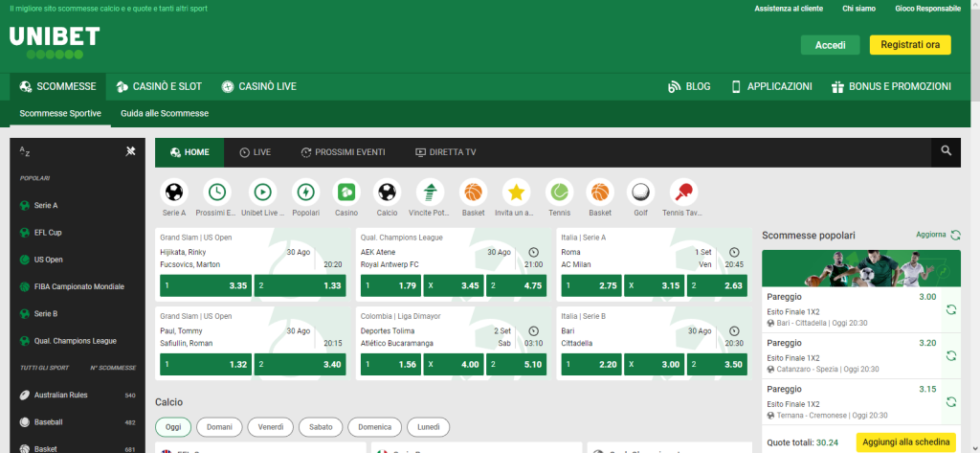Viewport: 980px width, 453px height.
Task: Select the Oggi date filter pill
Action: pos(173,427)
